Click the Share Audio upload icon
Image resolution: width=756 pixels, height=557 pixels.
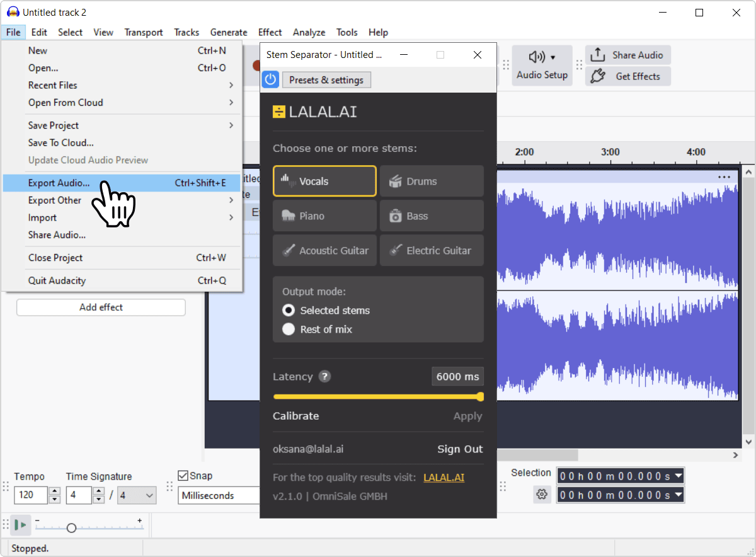point(598,55)
